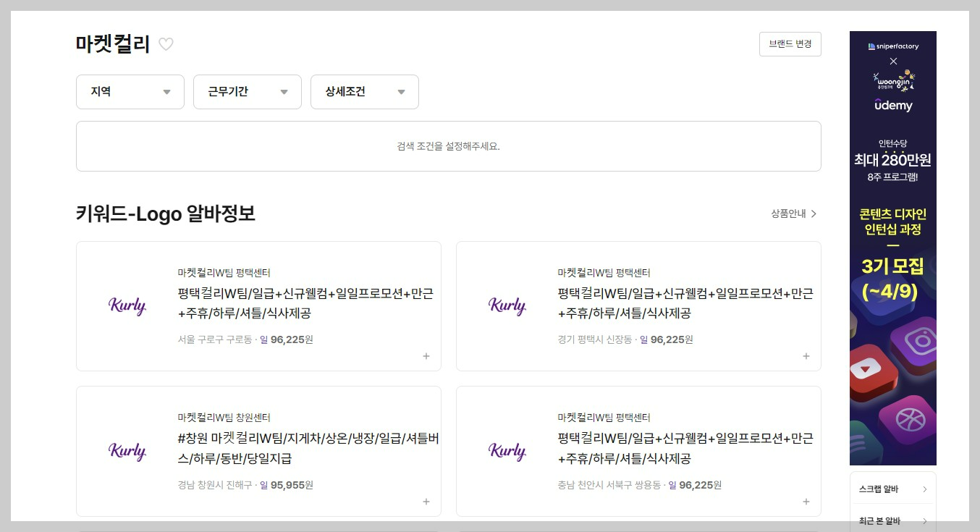This screenshot has width=980, height=532.
Task: Open the Udemy internship ad banner
Action: (892, 248)
